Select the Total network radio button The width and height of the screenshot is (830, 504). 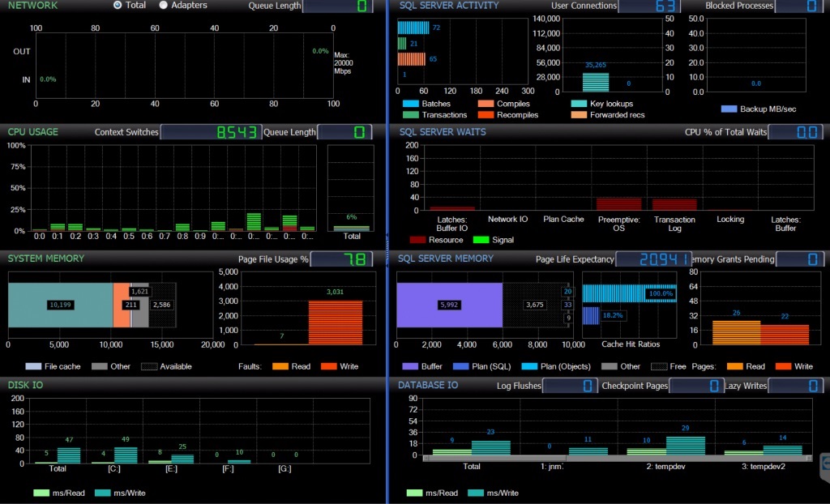pyautogui.click(x=118, y=6)
